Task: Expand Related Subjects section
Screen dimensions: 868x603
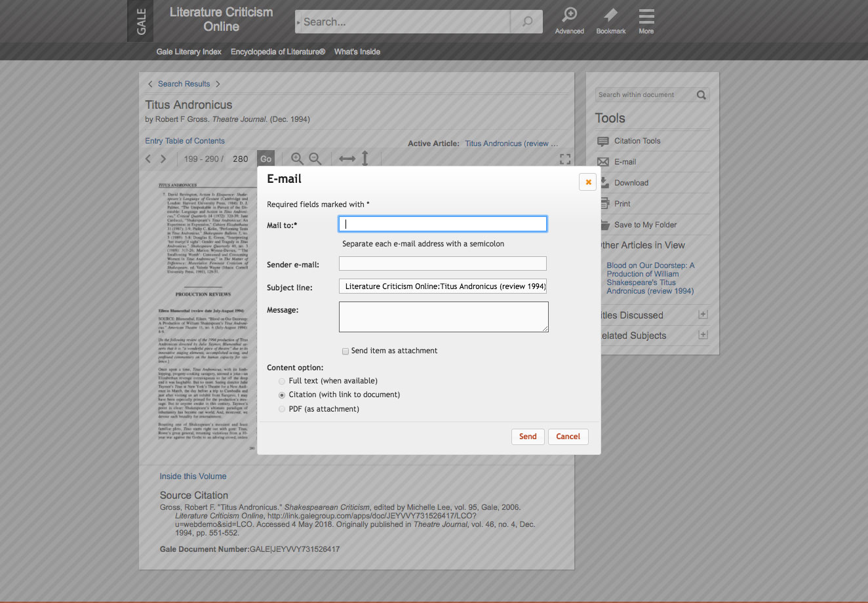Action: tap(703, 335)
